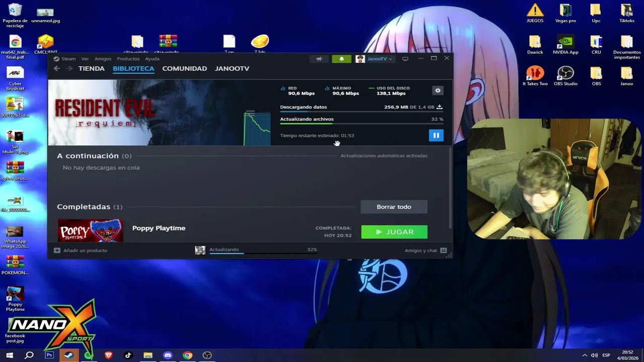Open Discord from the taskbar
Screen dimensions: 644x362
tap(168, 355)
